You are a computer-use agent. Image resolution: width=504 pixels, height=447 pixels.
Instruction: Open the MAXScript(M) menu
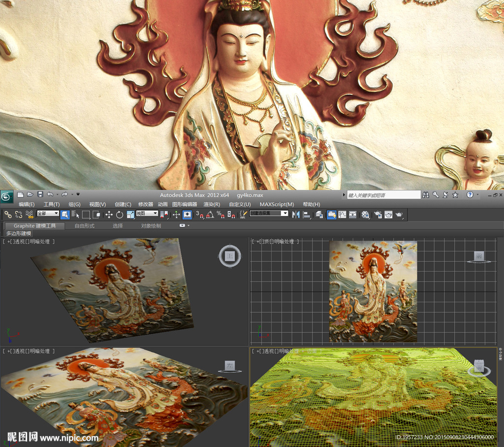pyautogui.click(x=277, y=204)
